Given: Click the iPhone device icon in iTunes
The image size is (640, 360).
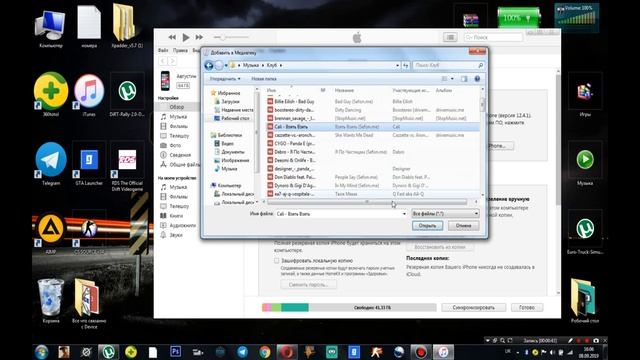Looking at the screenshot, I should pyautogui.click(x=165, y=81).
